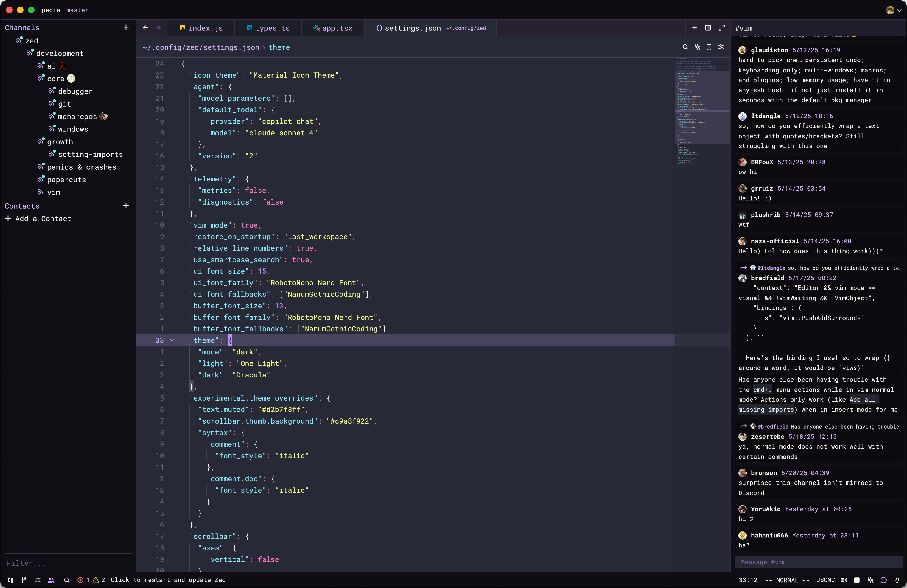
Task: Create a new channel with Channels plus
Action: 126,27
